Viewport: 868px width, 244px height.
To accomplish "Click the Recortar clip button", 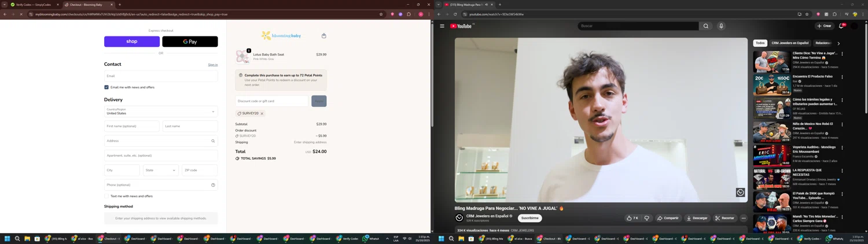I will (x=724, y=218).
